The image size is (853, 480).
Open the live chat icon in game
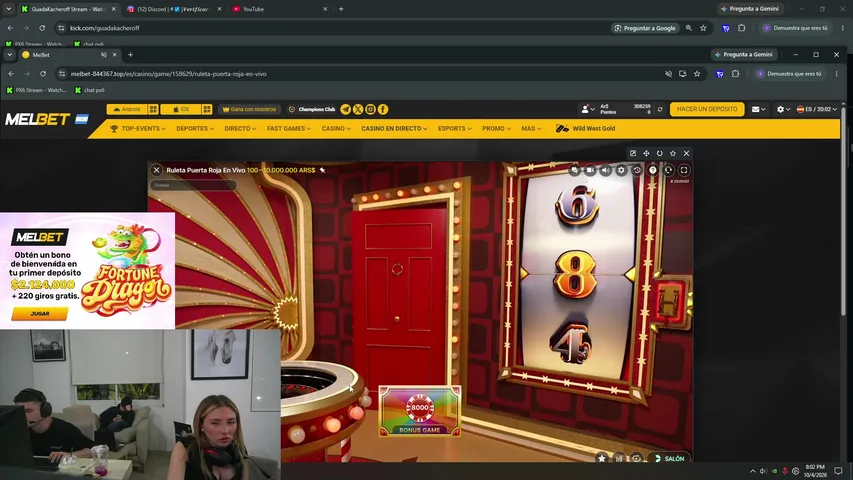574,170
